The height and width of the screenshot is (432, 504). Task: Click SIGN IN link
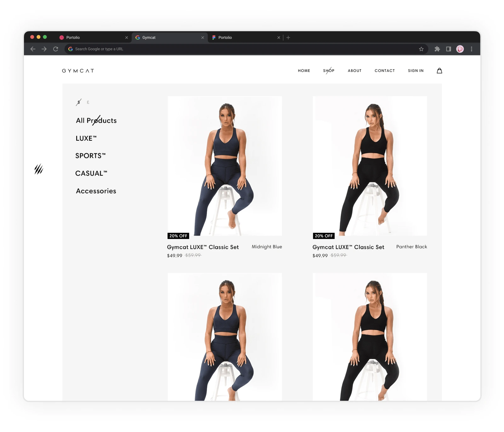pos(416,71)
